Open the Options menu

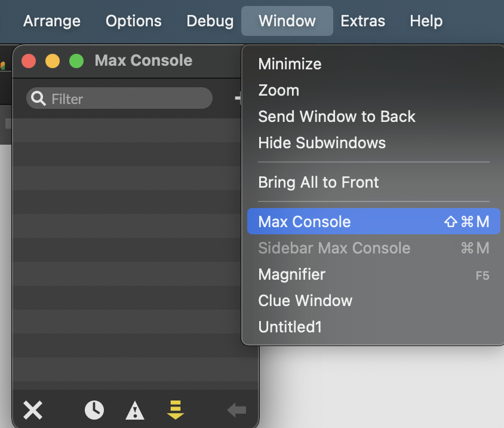tap(133, 22)
